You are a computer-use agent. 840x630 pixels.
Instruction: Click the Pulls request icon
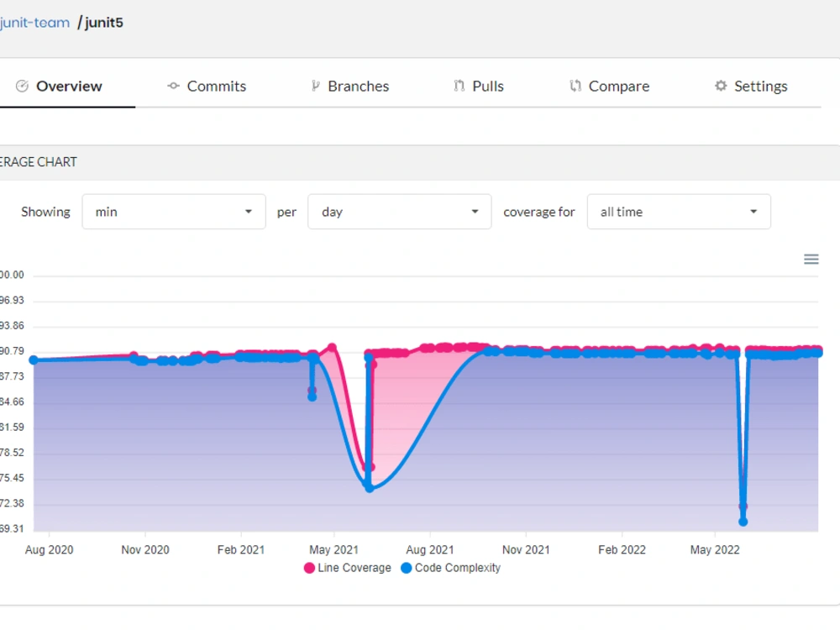(459, 86)
